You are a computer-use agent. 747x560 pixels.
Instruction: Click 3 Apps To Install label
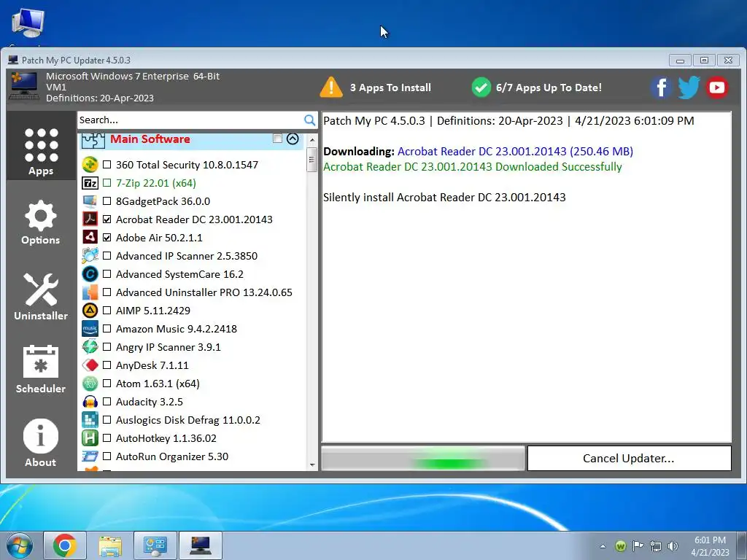point(391,87)
